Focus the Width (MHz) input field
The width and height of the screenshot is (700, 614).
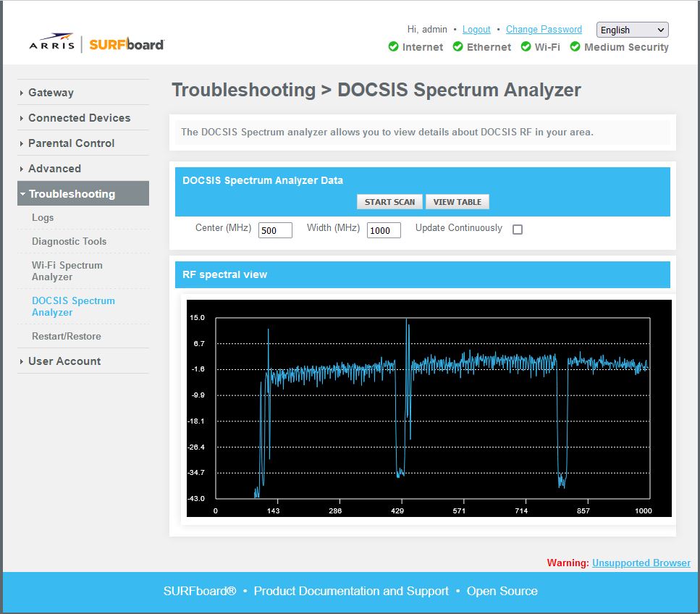(384, 230)
